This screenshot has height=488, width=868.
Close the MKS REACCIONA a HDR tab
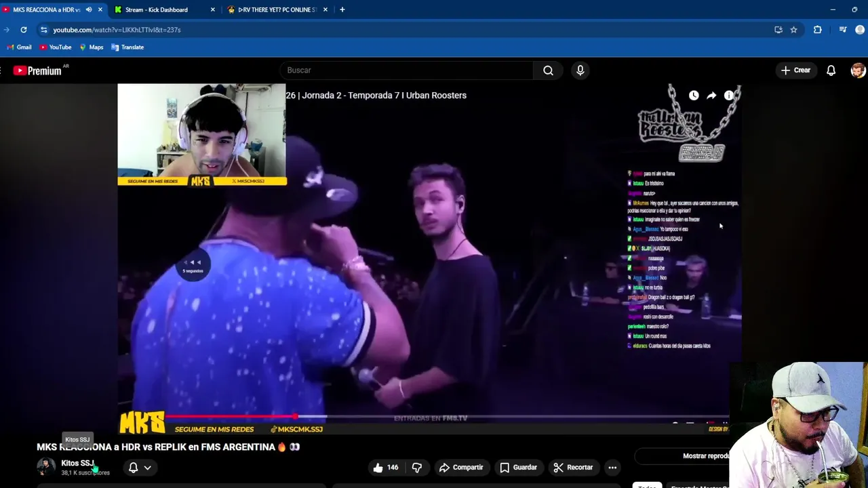100,9
